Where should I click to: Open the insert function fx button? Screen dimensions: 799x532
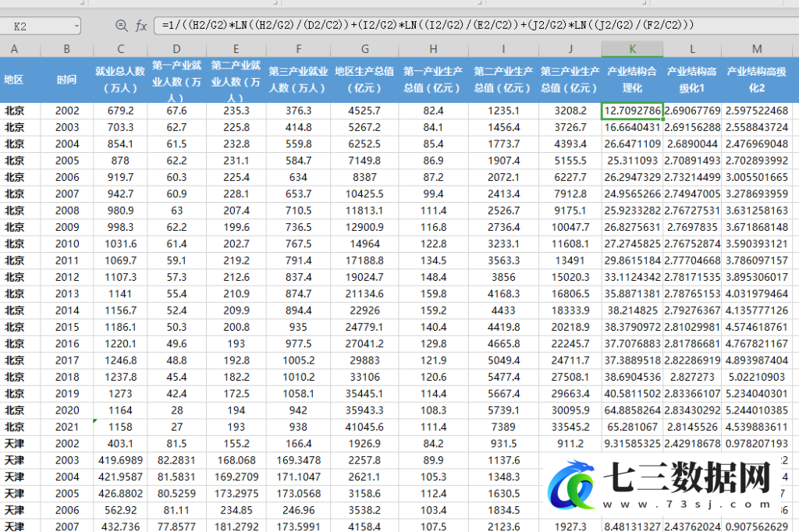pos(141,26)
